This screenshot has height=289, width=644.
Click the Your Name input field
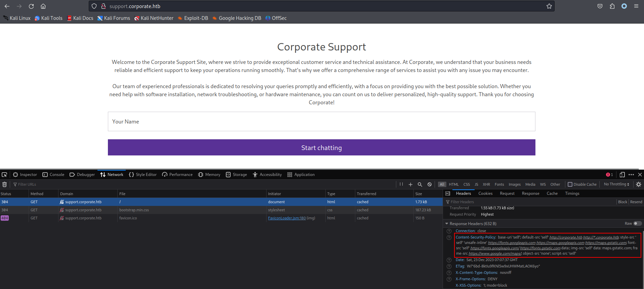point(322,121)
